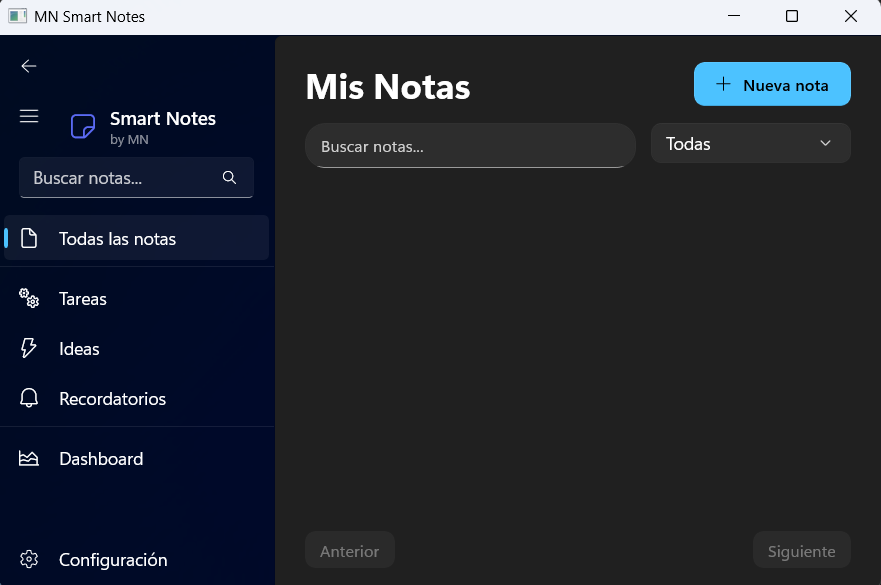Click the bell icon for Recordatorios
The image size is (881, 585).
click(29, 398)
